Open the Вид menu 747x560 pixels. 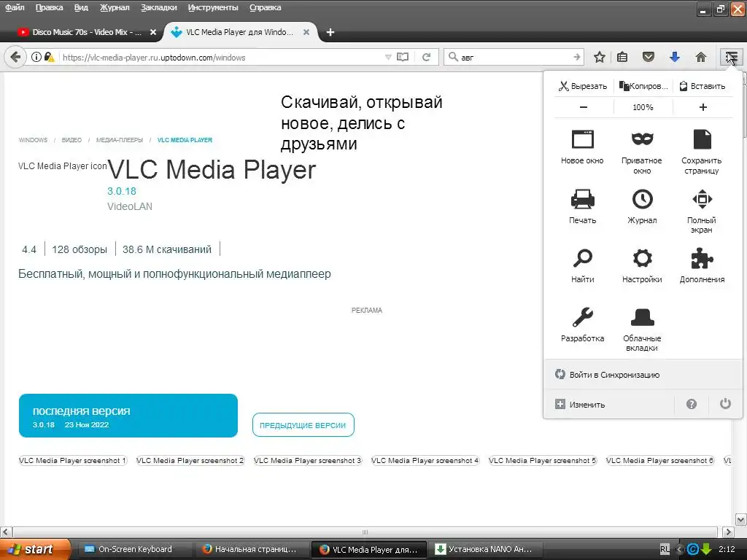81,7
